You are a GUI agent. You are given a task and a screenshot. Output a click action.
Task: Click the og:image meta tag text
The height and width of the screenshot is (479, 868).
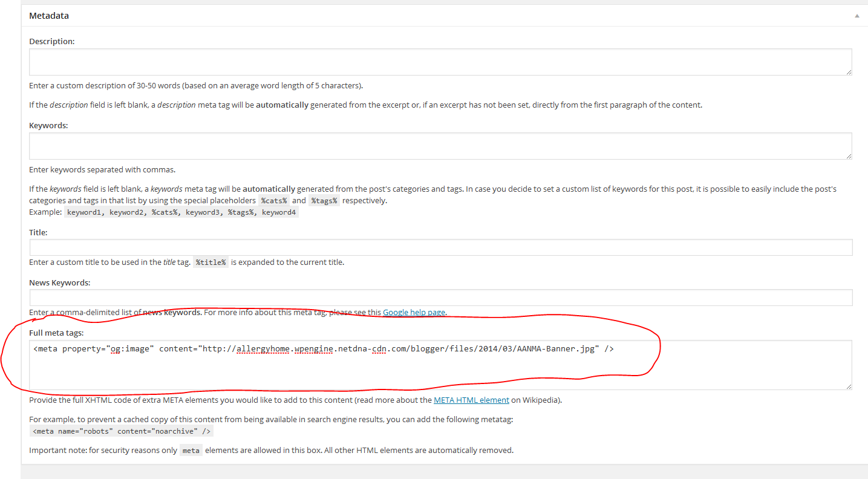click(324, 349)
